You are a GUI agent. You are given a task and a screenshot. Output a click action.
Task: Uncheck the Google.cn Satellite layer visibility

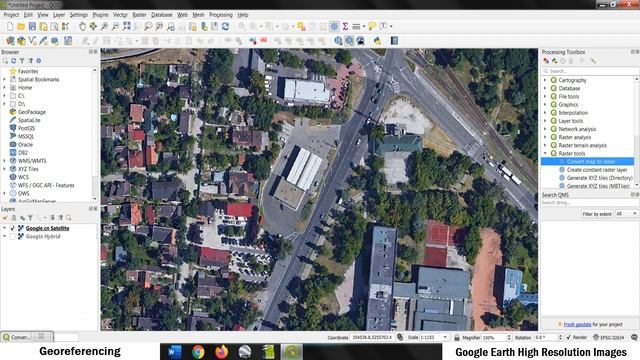tap(13, 228)
